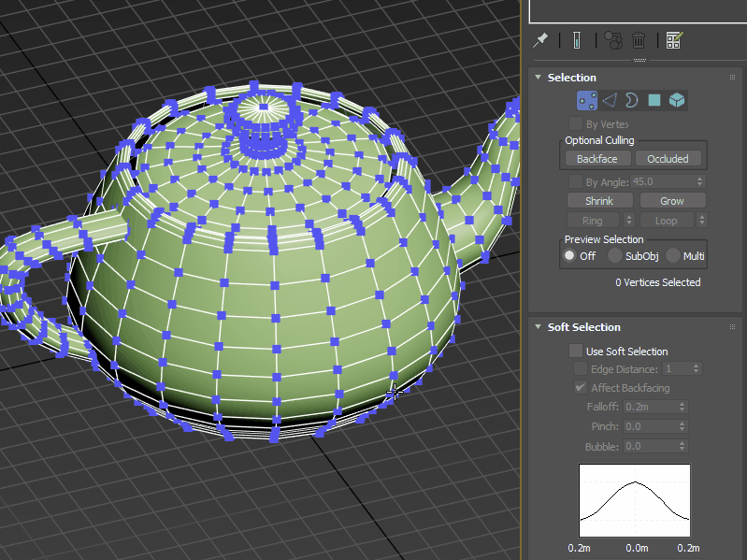Select Off preview selection radio
This screenshot has height=560, width=747.
(569, 256)
